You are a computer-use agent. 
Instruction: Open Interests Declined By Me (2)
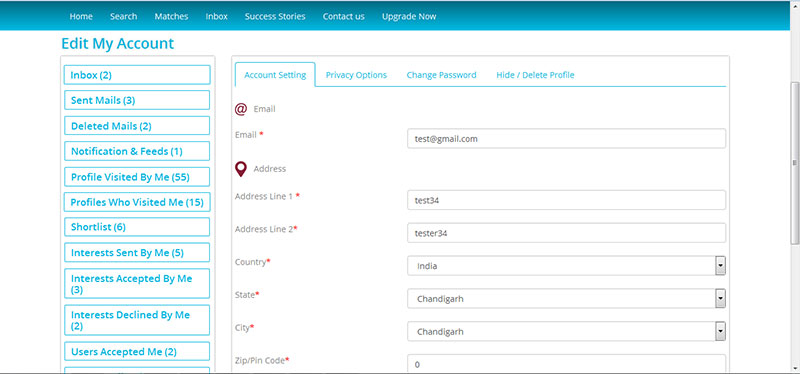tap(137, 320)
